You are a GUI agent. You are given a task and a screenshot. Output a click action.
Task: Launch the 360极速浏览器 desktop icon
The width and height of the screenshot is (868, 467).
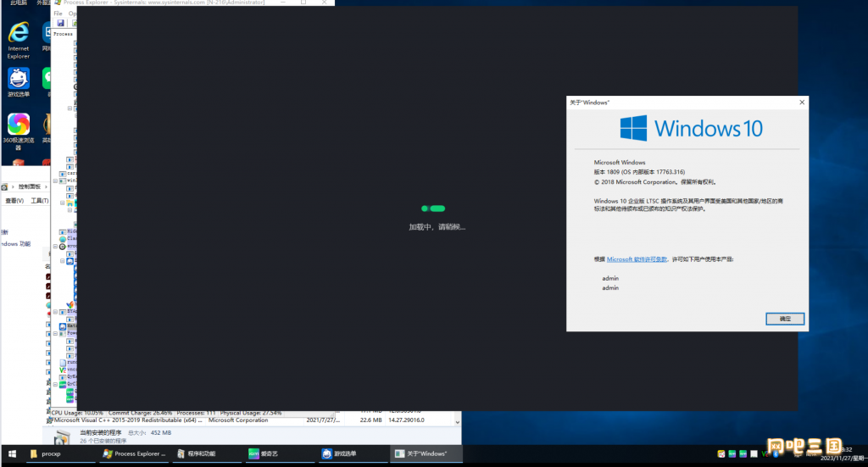pos(19,131)
